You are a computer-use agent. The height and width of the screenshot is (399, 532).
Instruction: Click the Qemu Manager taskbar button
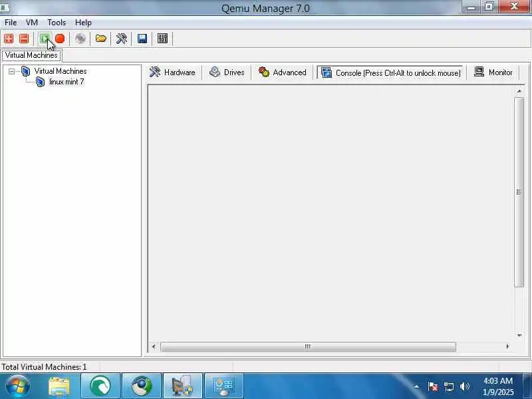pos(183,386)
